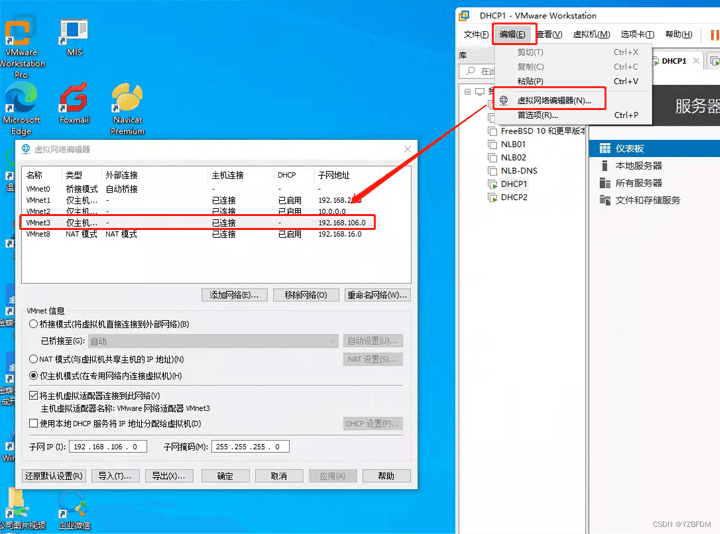The width and height of the screenshot is (720, 534).
Task: Click the search magnifier icon in library
Action: pyautogui.click(x=471, y=71)
